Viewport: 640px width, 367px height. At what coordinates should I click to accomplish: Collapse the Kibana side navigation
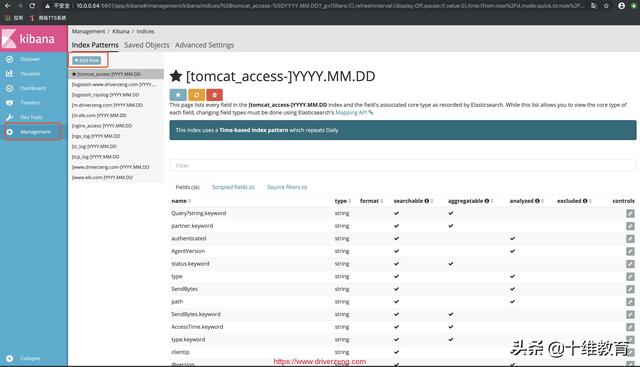(24, 358)
